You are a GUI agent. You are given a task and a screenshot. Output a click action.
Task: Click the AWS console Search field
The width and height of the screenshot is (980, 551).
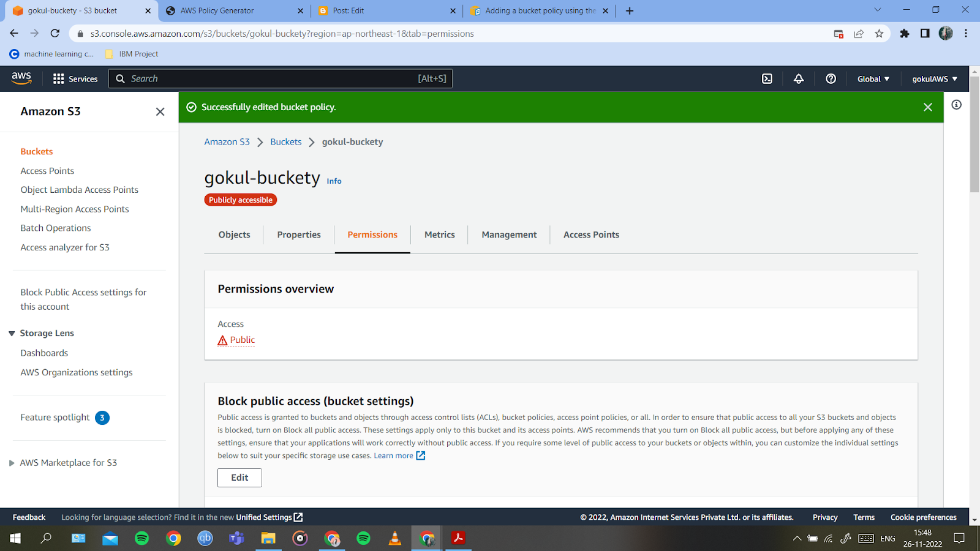click(281, 78)
